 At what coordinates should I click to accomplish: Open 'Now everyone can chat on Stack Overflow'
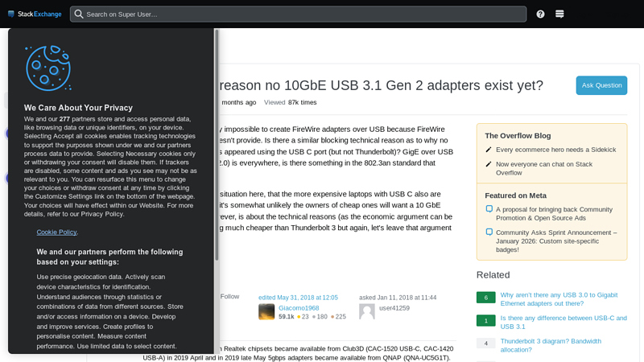pos(544,168)
